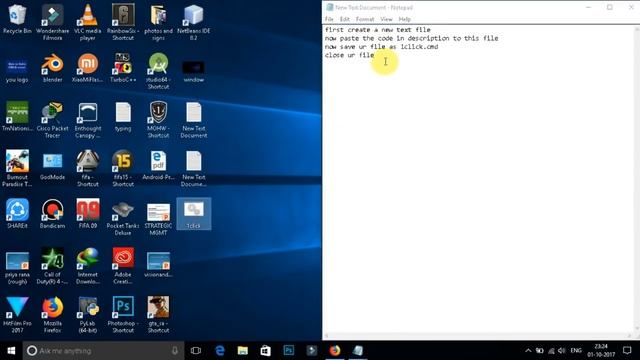Open the Notepad Edit menu

click(x=344, y=19)
